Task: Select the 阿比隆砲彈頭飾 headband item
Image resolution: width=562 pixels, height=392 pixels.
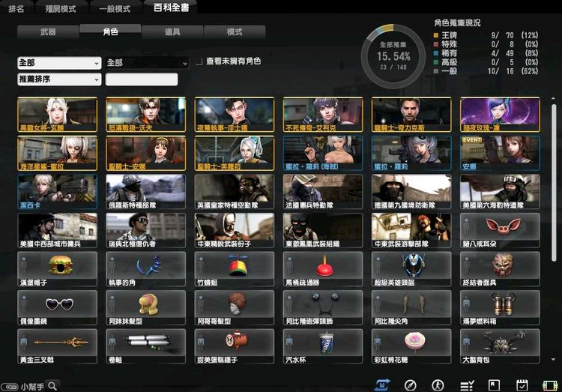Action: coord(323,308)
